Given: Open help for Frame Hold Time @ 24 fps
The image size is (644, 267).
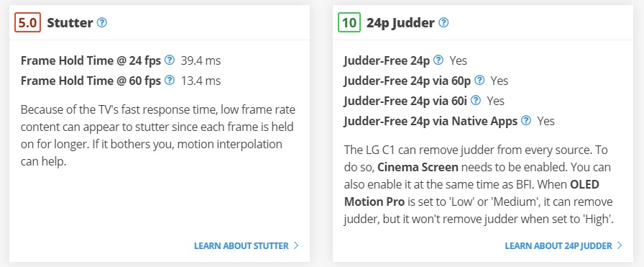Looking at the screenshot, I should click(x=169, y=60).
